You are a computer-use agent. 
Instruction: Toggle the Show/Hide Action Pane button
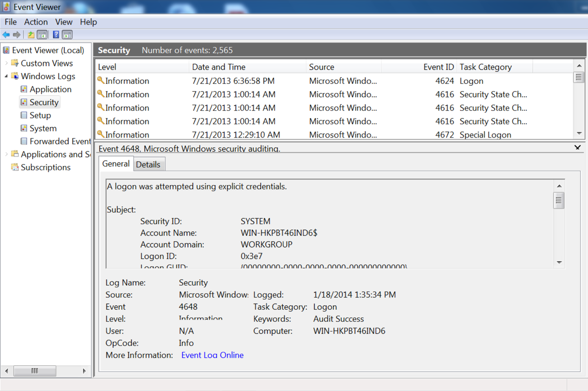tap(67, 35)
